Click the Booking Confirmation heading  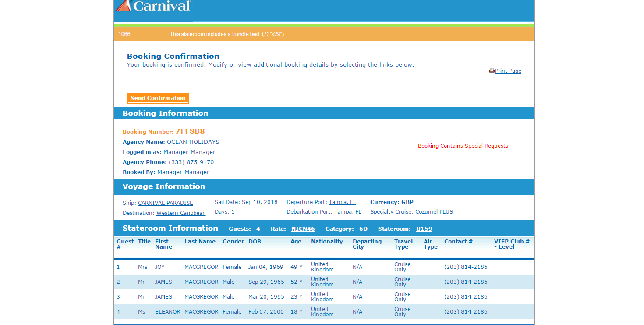173,56
